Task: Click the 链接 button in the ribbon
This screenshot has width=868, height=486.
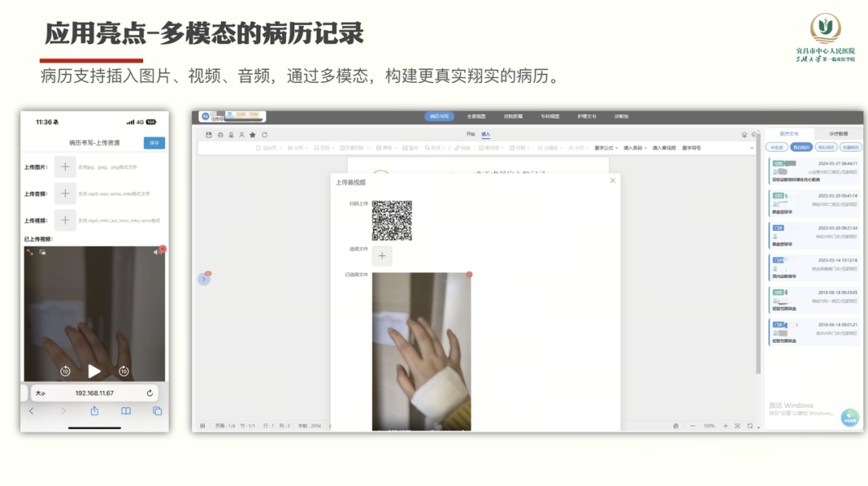Action: tap(462, 148)
